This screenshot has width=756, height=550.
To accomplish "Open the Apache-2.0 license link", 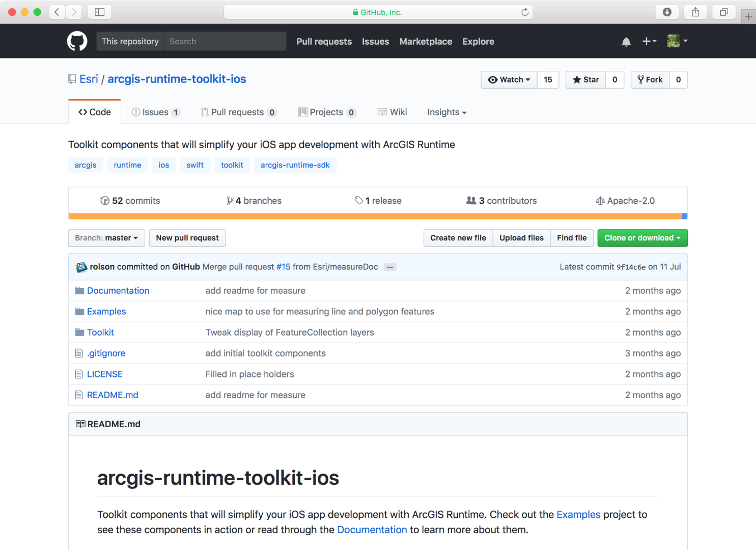I will [625, 201].
